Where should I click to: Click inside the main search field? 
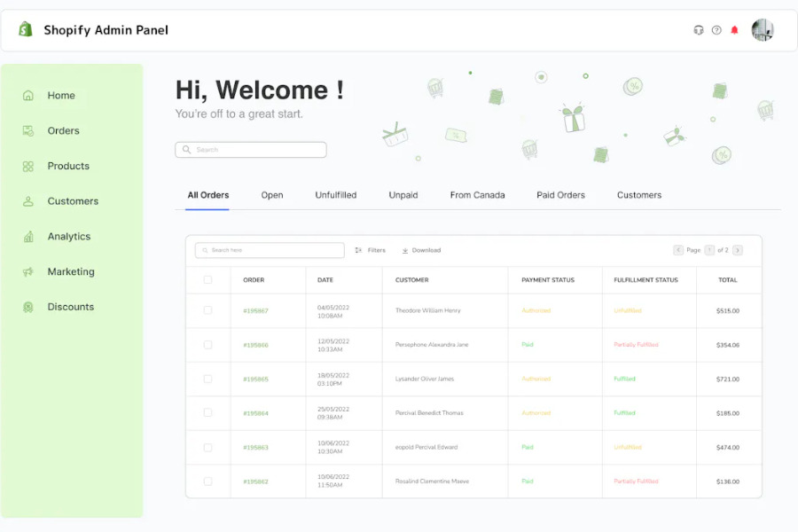coord(250,149)
